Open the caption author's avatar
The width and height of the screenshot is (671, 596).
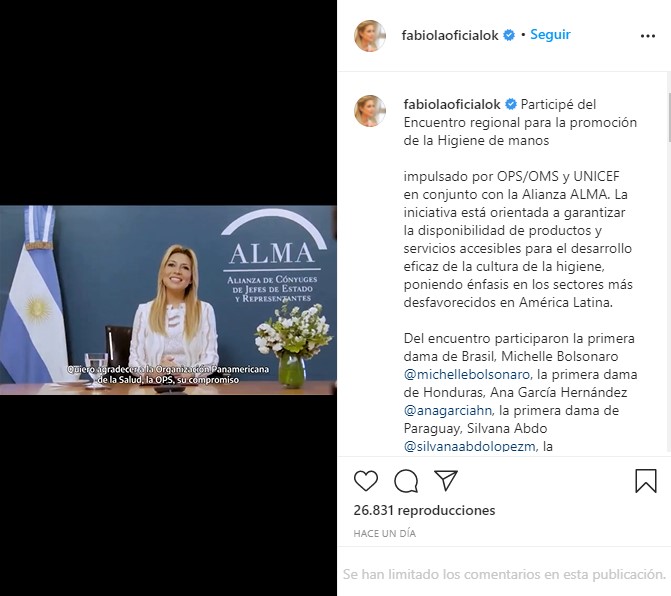[370, 111]
